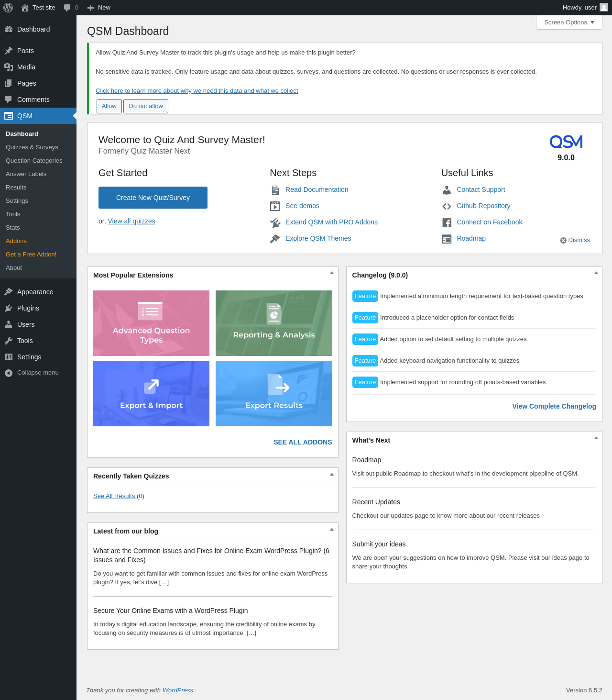
Task: Open View Complete Changelog link
Action: [554, 406]
